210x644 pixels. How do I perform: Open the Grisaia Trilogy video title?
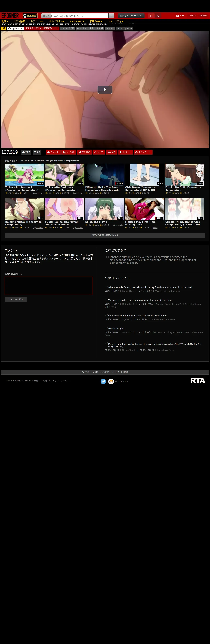pyautogui.click(x=183, y=223)
